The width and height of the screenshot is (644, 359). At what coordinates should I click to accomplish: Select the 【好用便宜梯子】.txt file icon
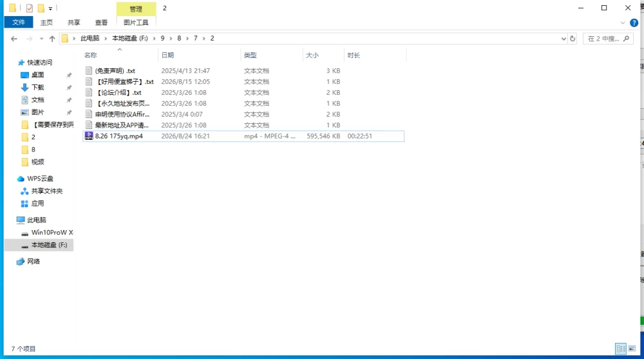click(x=89, y=81)
